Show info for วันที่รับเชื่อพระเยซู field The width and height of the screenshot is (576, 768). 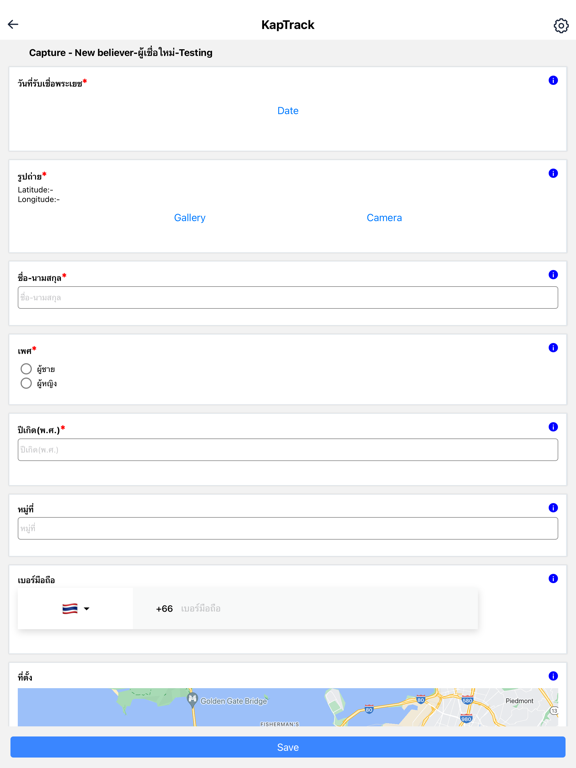pos(553,80)
